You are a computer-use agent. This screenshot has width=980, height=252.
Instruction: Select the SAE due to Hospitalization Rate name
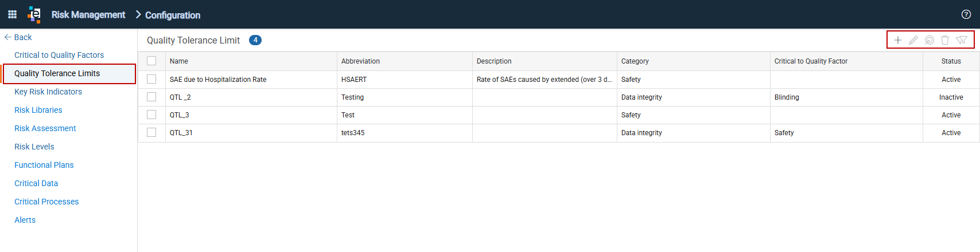click(x=218, y=80)
